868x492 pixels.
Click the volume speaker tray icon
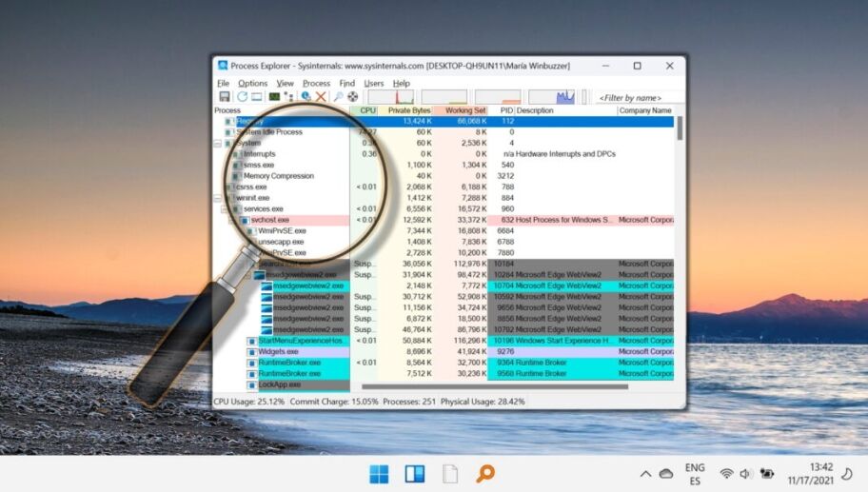745,474
